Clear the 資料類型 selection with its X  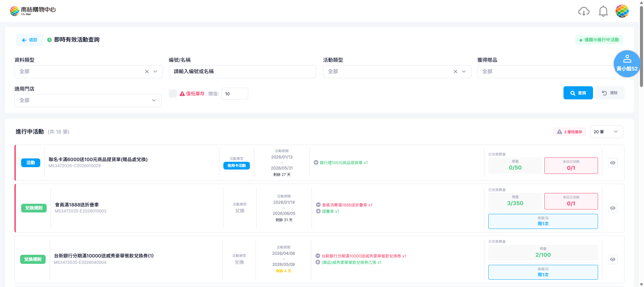click(x=147, y=71)
